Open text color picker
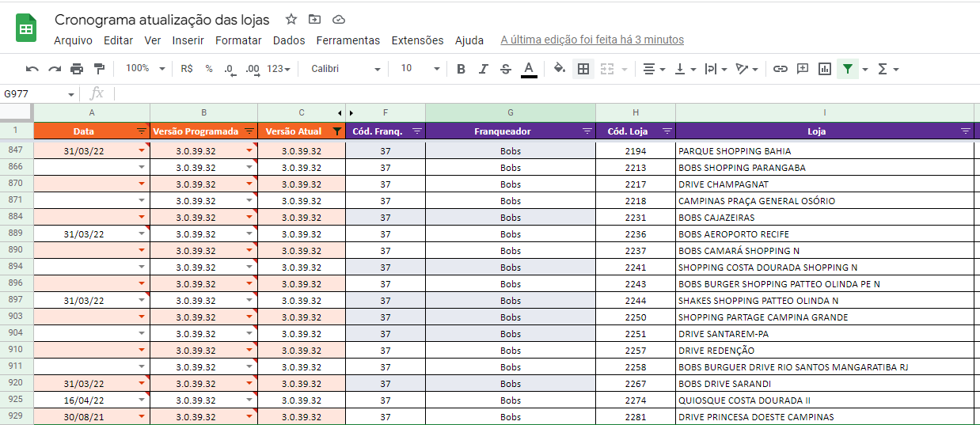The width and height of the screenshot is (980, 425). click(x=529, y=69)
